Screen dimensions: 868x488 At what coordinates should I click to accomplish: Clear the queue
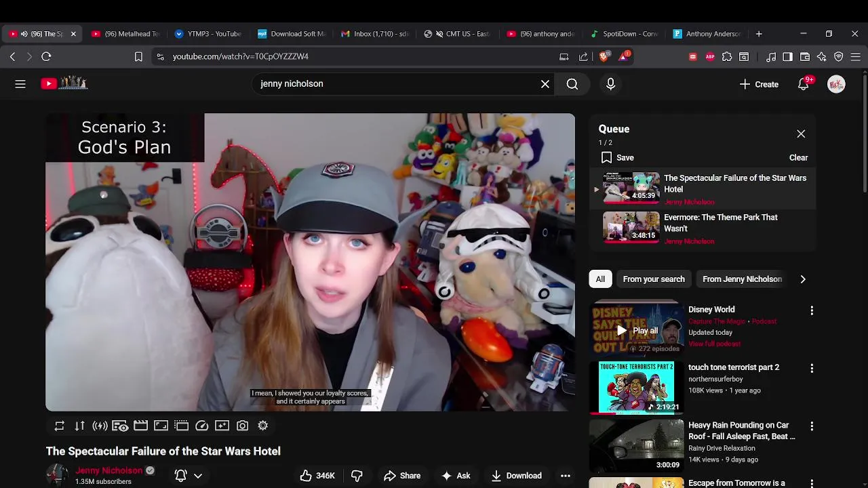(798, 158)
